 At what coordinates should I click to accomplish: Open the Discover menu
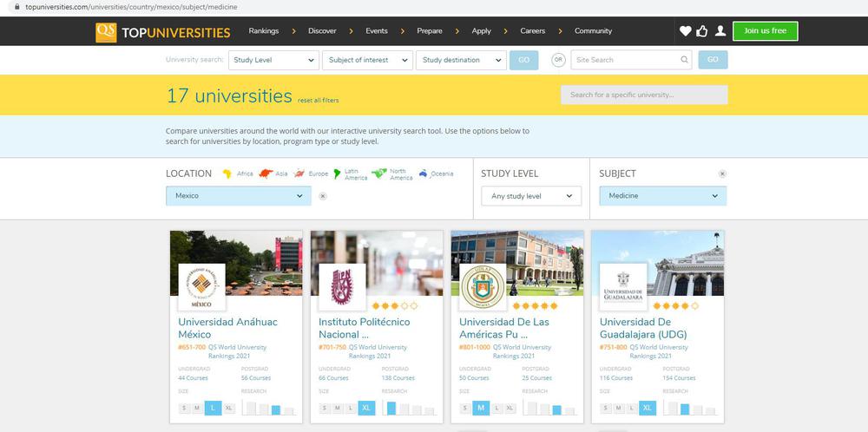pos(322,31)
